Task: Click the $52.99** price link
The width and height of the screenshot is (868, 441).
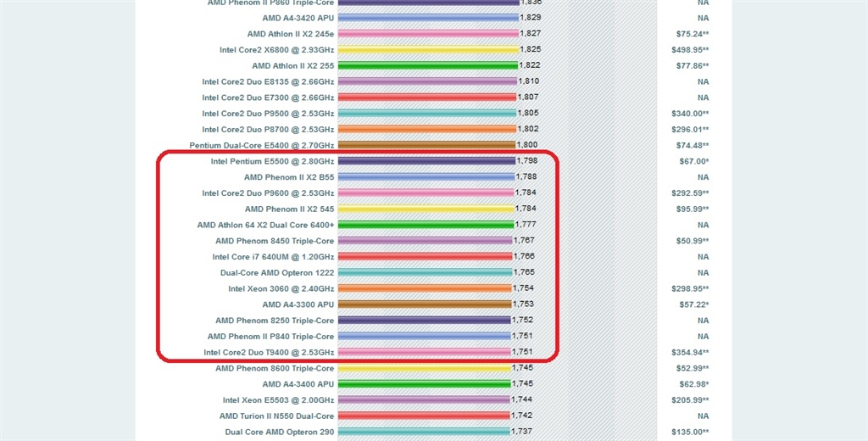Action: (x=693, y=369)
